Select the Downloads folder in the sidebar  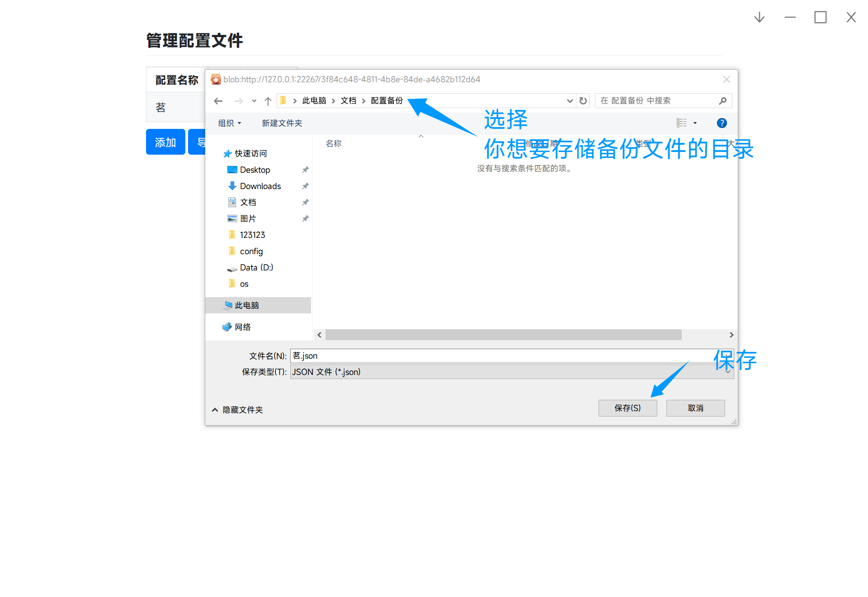click(x=260, y=186)
